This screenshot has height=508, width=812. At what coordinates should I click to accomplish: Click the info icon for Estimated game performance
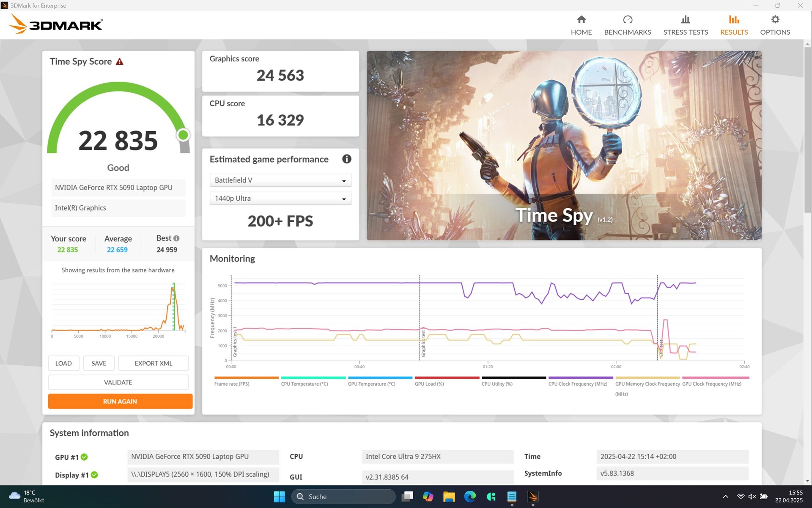pos(346,159)
